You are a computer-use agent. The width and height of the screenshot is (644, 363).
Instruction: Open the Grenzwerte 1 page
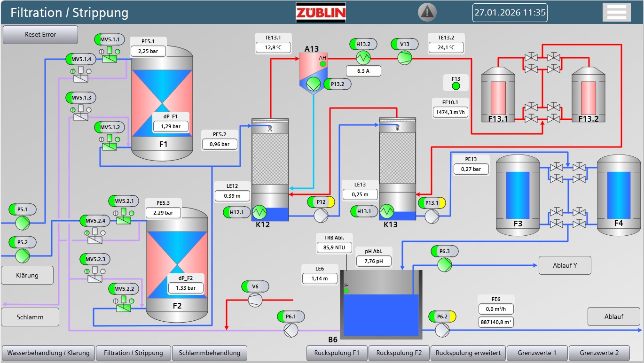click(x=537, y=353)
